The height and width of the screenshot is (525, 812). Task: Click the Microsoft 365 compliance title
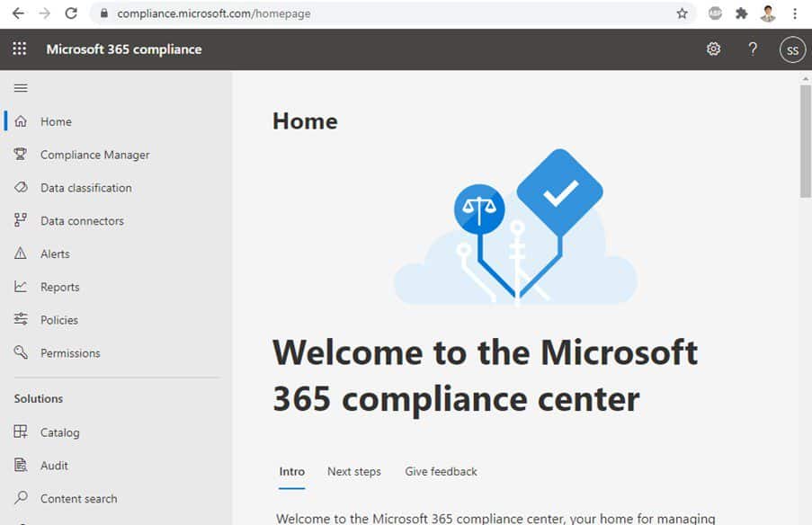(x=124, y=49)
